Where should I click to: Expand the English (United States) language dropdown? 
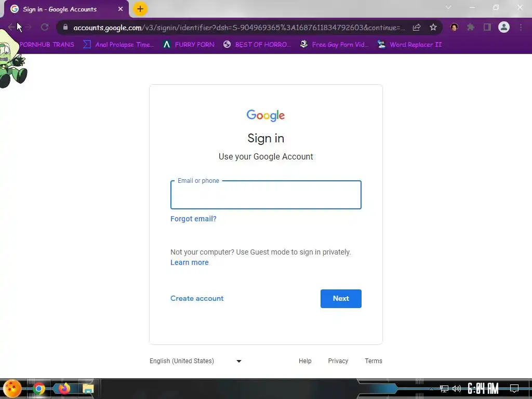click(x=196, y=361)
